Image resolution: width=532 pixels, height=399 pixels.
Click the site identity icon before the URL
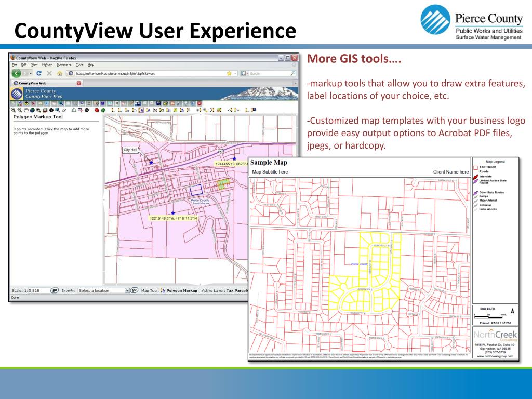(x=70, y=73)
